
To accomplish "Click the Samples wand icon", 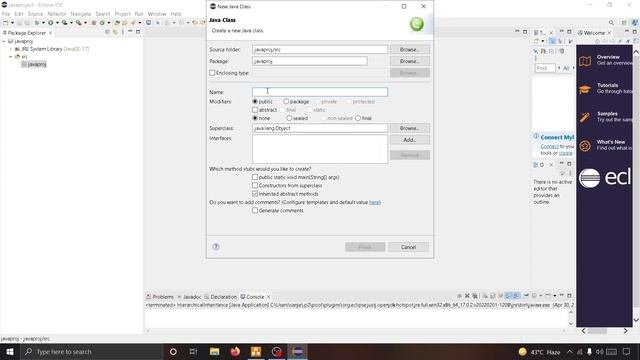I will coord(585,118).
